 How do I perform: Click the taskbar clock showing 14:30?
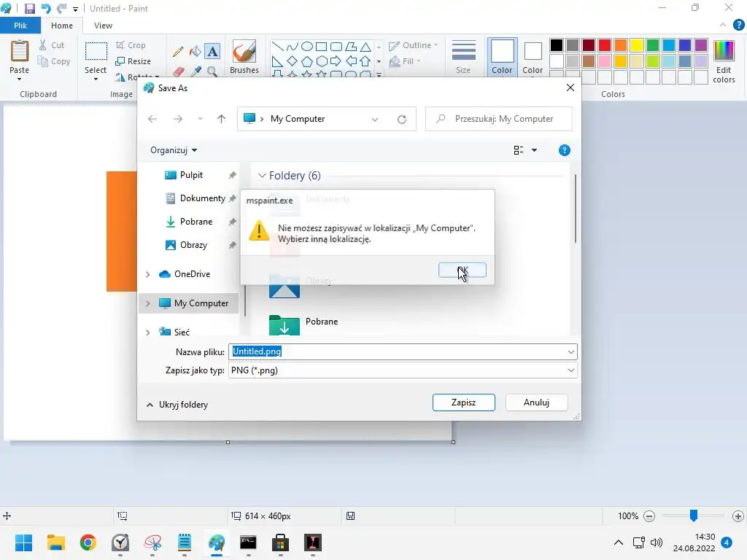pos(694,542)
